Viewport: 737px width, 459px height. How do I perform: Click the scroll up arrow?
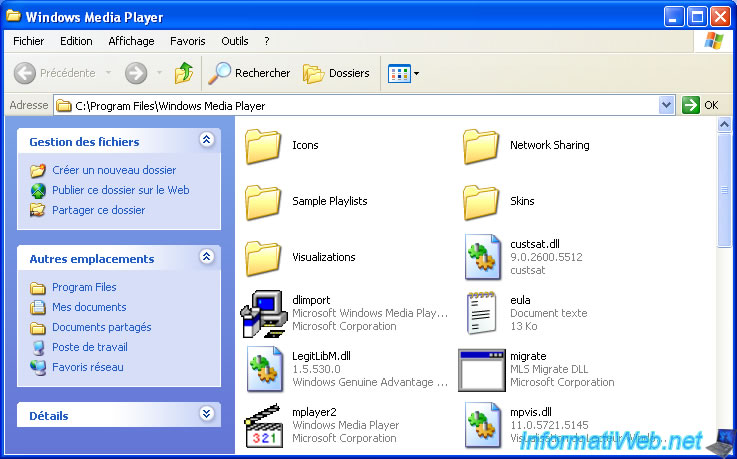(724, 125)
